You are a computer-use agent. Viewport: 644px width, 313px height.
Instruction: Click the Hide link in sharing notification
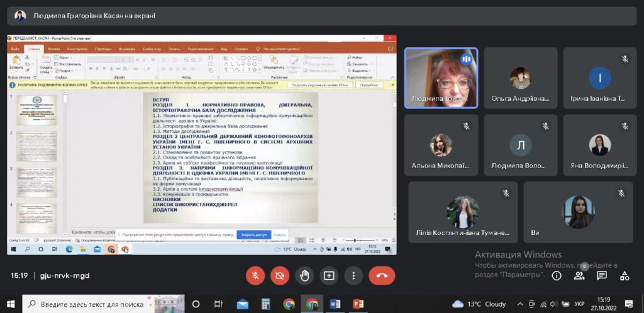point(280,234)
